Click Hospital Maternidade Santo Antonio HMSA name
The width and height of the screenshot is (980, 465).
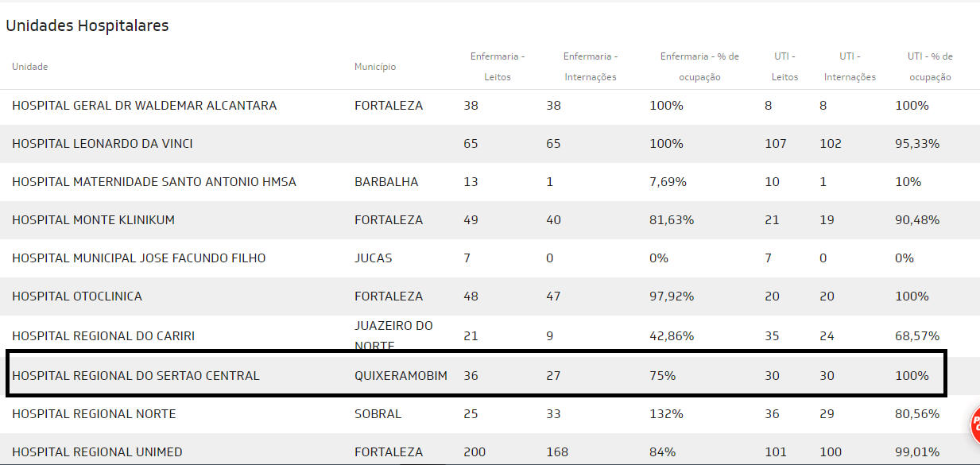154,182
